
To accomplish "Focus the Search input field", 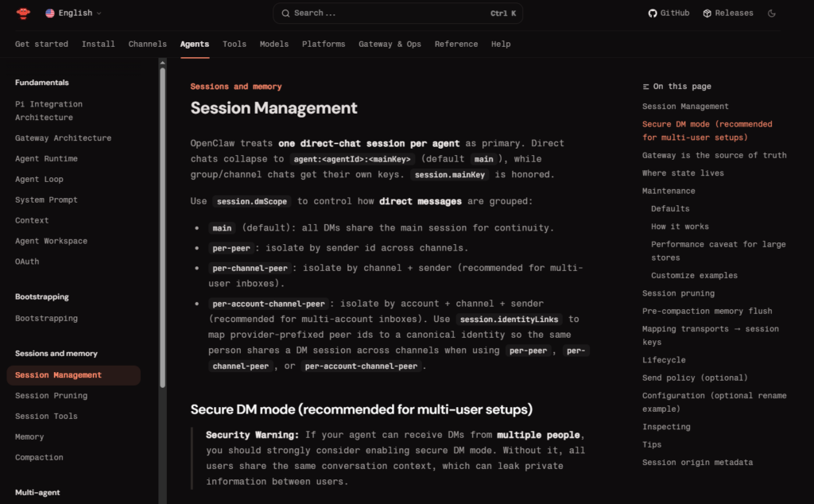I will coord(390,14).
